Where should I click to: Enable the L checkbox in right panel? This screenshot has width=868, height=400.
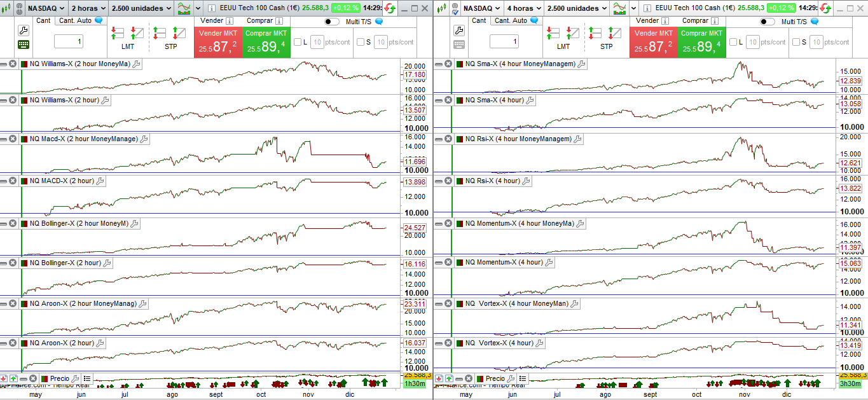point(733,42)
